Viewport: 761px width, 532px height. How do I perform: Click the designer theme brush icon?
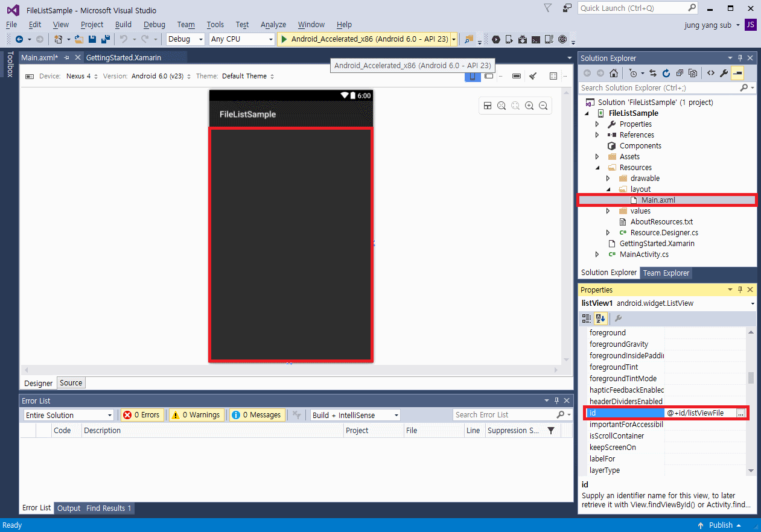[x=533, y=76]
